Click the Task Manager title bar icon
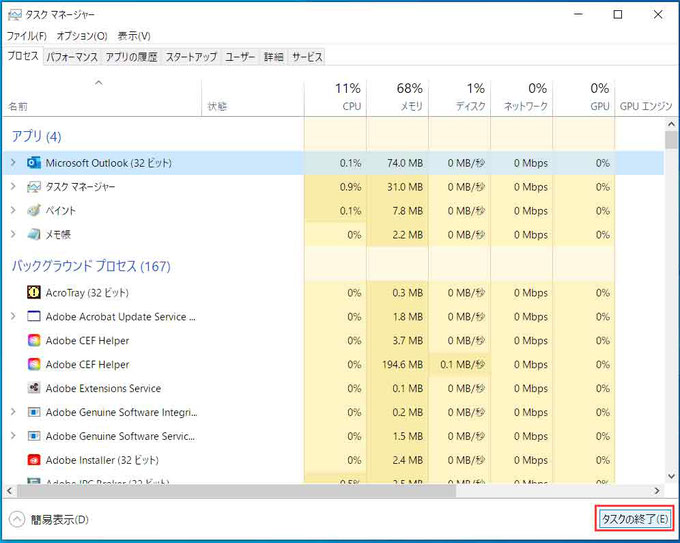 point(14,15)
